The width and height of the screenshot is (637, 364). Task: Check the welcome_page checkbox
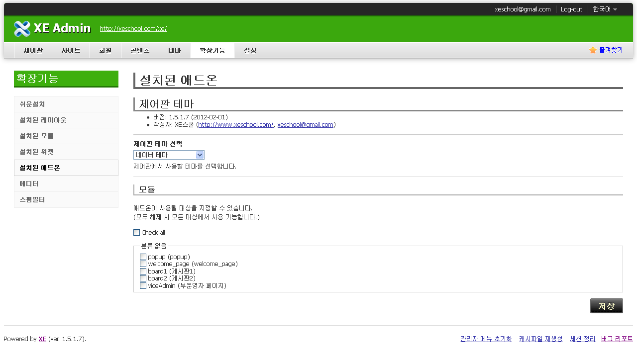click(143, 264)
